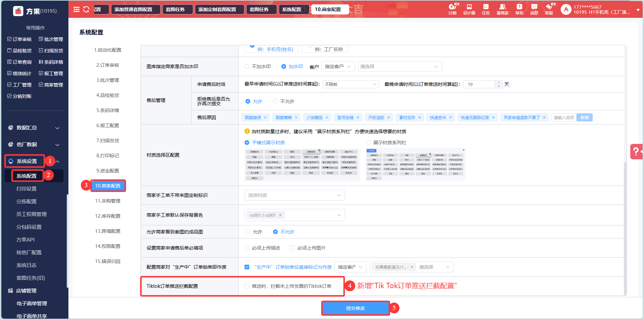Select 展示材质系列栏 radio option
Image resolution: width=644 pixels, height=320 pixels.
tap(368, 143)
